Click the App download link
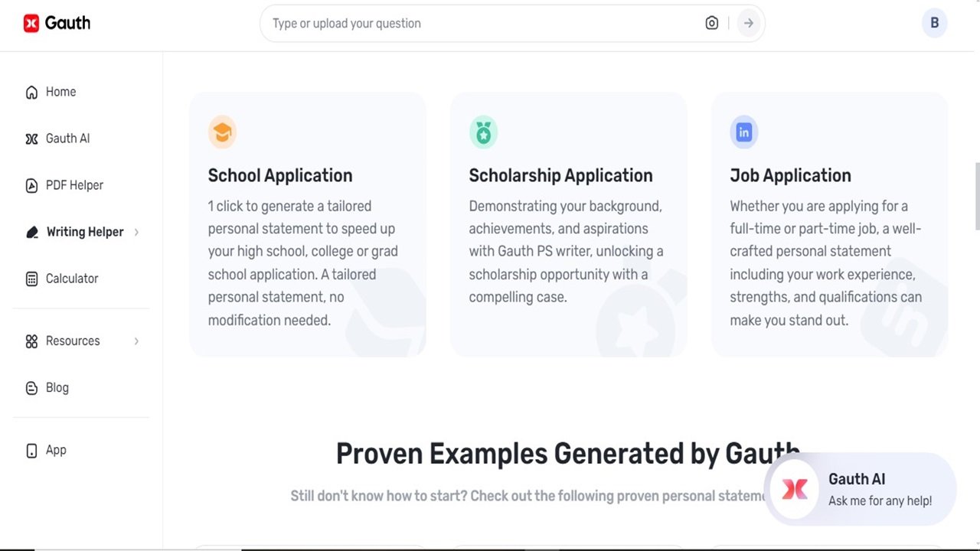 (x=55, y=450)
